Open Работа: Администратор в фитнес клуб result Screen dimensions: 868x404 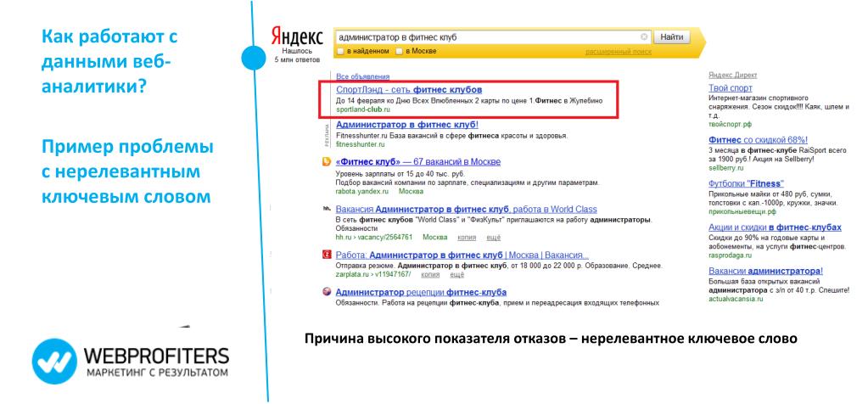[x=462, y=255]
